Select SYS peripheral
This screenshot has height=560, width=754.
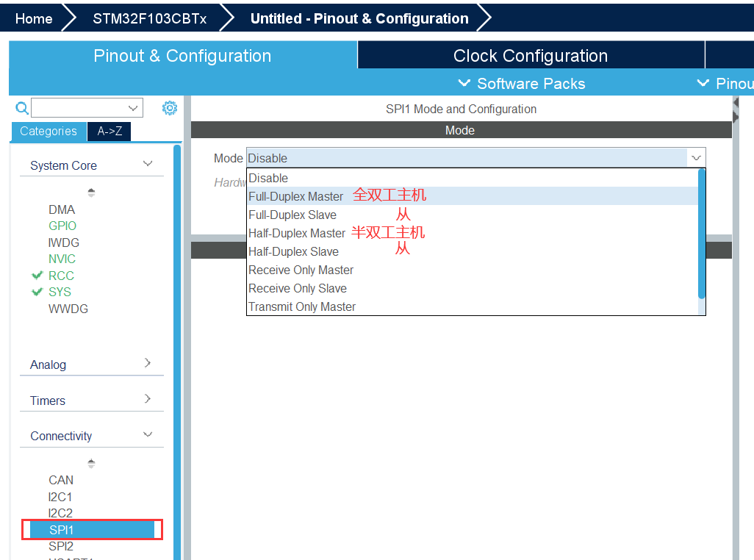click(x=60, y=292)
